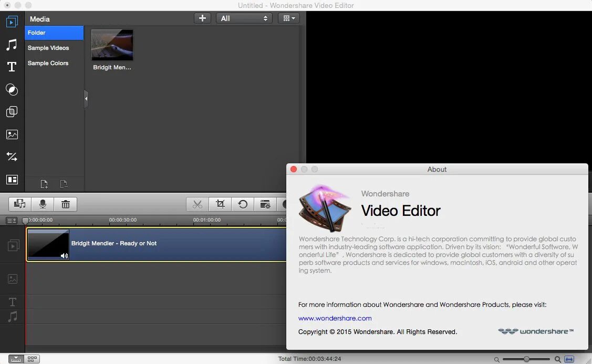
Task: Click the trash delete clip button
Action: (66, 204)
